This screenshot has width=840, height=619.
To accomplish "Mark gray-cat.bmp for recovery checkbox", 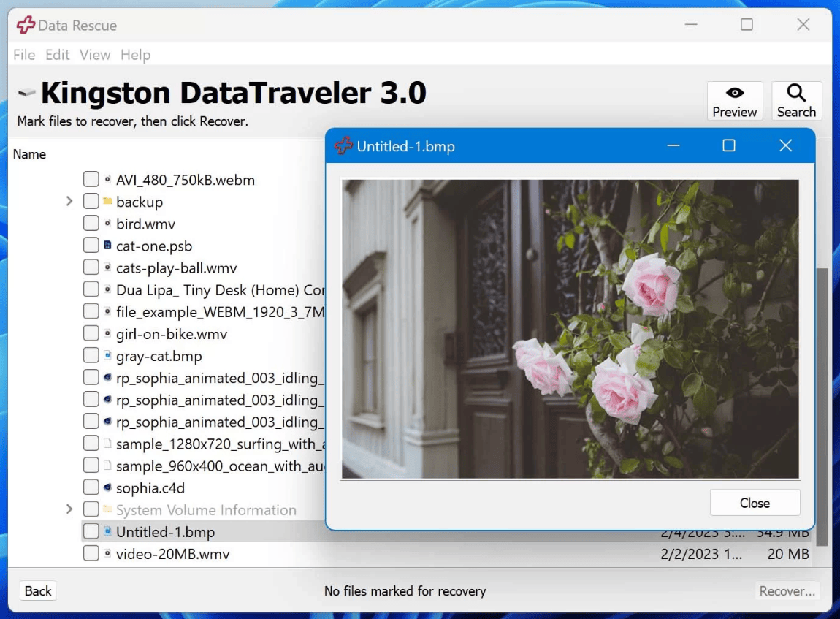I will pos(91,354).
